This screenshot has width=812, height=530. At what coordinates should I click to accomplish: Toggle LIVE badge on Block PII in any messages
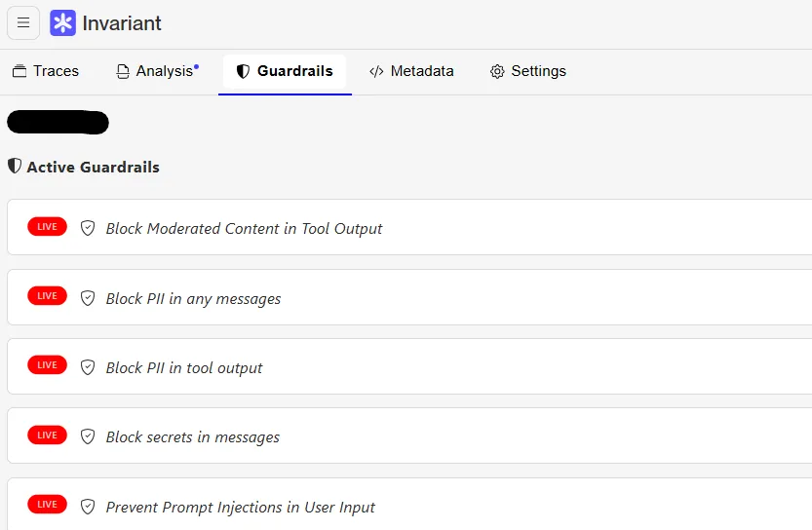tap(47, 296)
